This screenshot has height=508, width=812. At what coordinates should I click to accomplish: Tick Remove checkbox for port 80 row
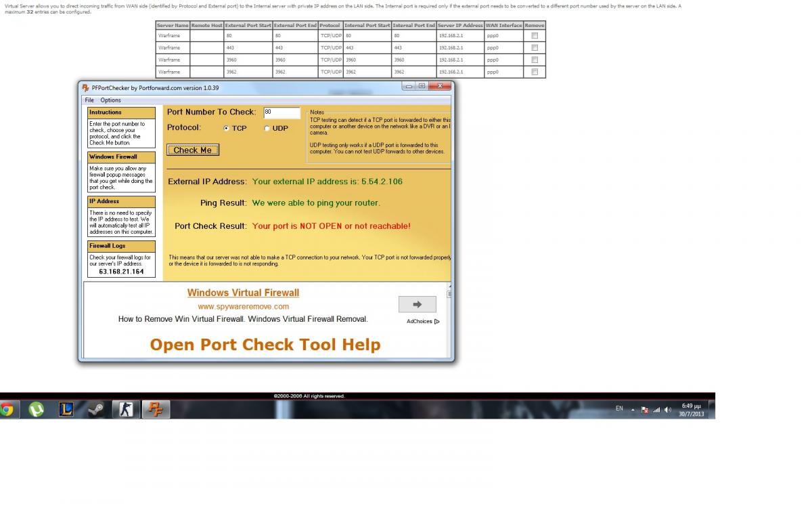535,35
